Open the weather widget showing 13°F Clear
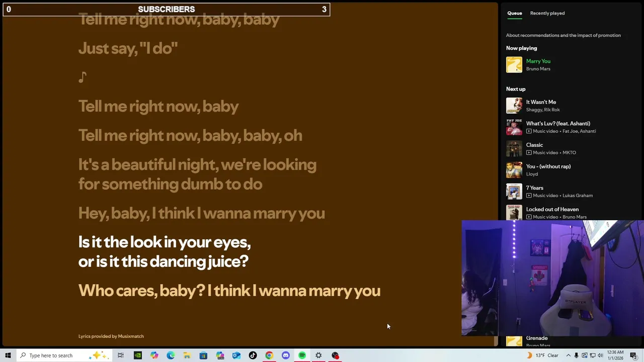 tap(542, 355)
